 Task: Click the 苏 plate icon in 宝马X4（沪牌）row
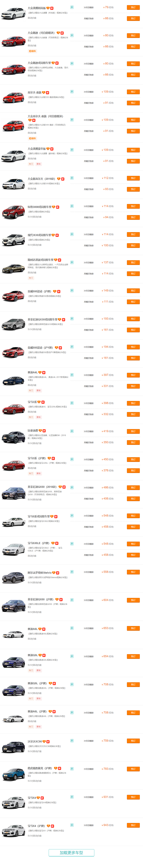(x=72, y=825)
